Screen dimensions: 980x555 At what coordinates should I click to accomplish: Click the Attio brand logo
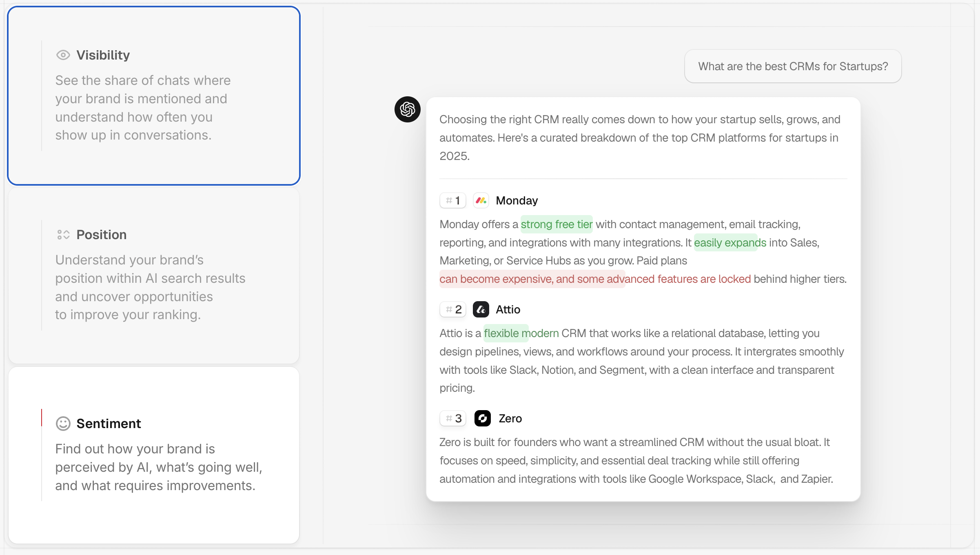tap(481, 309)
